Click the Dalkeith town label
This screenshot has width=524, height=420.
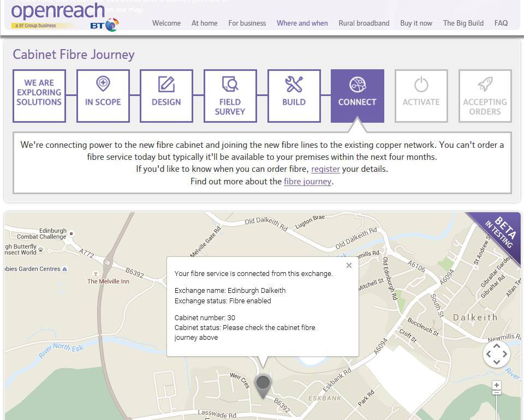475,317
